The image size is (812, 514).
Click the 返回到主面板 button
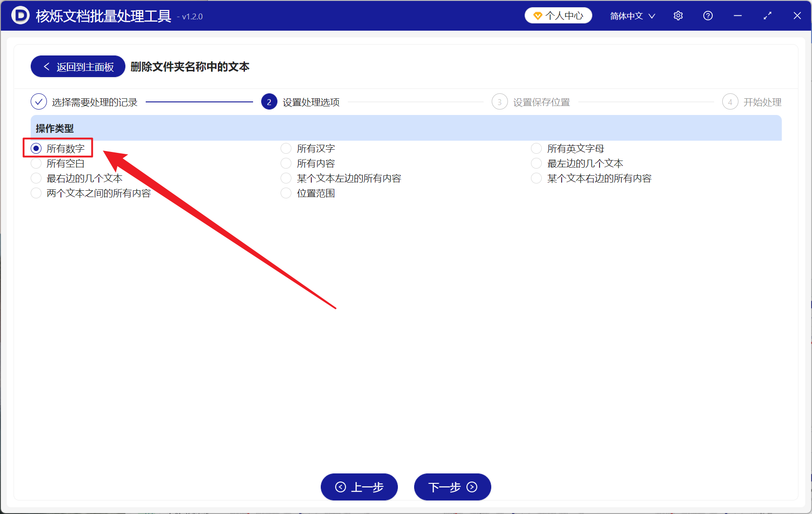tap(77, 66)
